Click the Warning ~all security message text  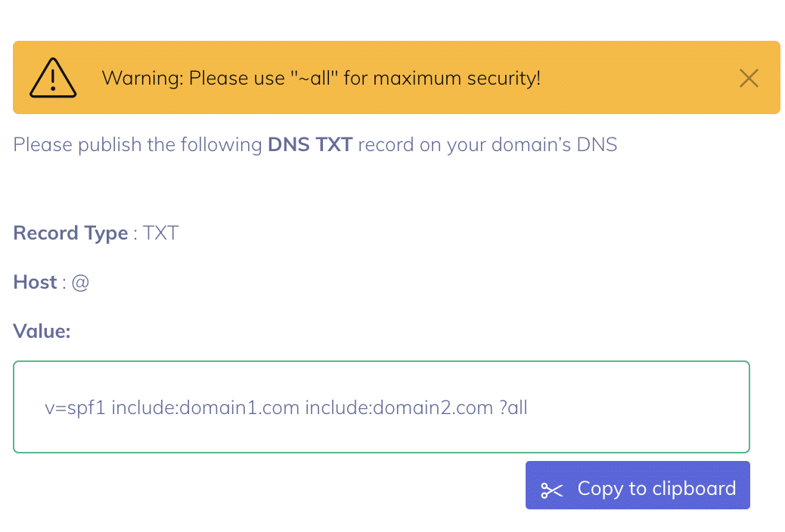[321, 78]
